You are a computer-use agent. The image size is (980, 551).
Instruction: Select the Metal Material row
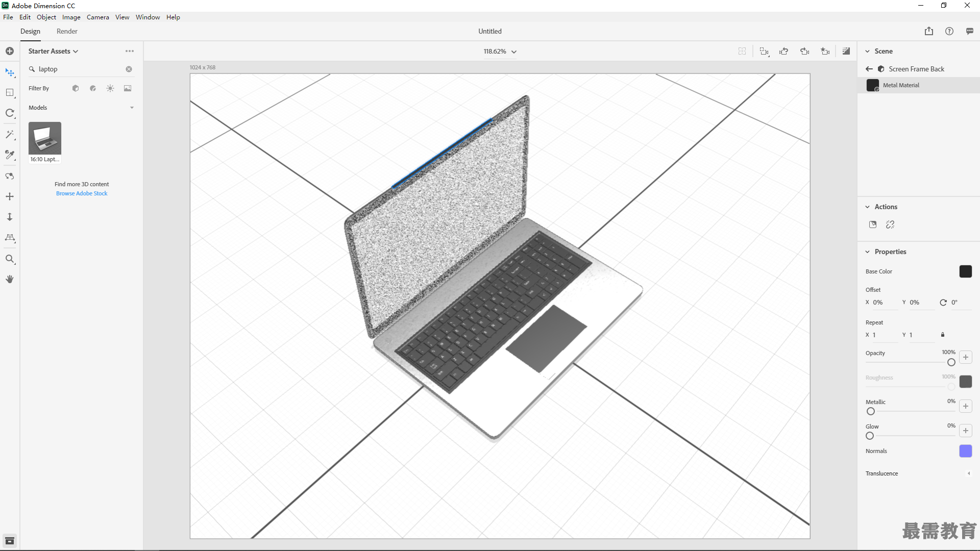coord(919,85)
